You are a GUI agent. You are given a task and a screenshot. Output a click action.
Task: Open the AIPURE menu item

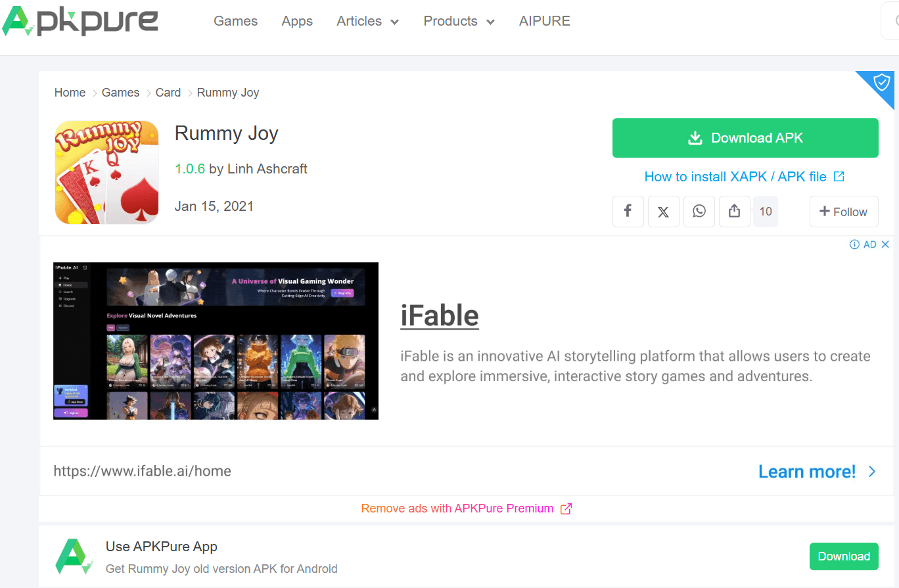click(x=544, y=21)
